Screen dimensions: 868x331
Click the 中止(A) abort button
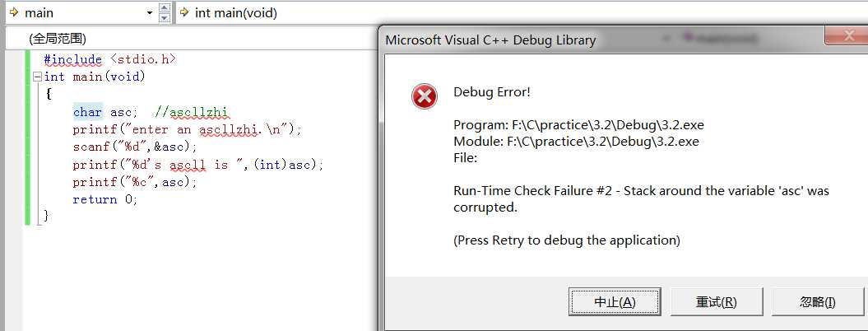(x=615, y=301)
